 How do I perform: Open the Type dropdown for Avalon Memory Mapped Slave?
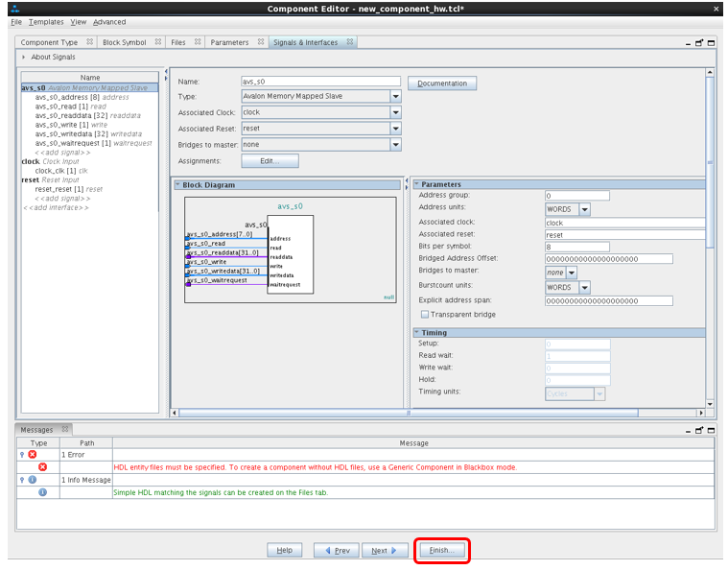point(395,96)
